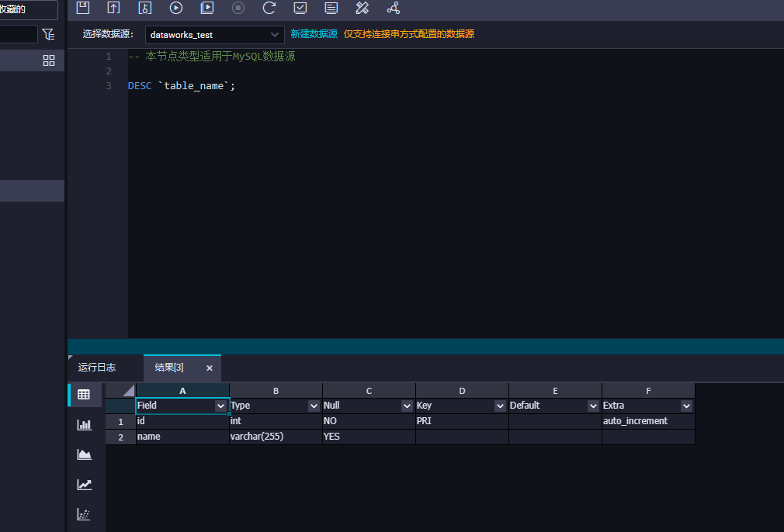The width and height of the screenshot is (784, 532).
Task: Open the lineage network graph icon
Action: tap(394, 8)
